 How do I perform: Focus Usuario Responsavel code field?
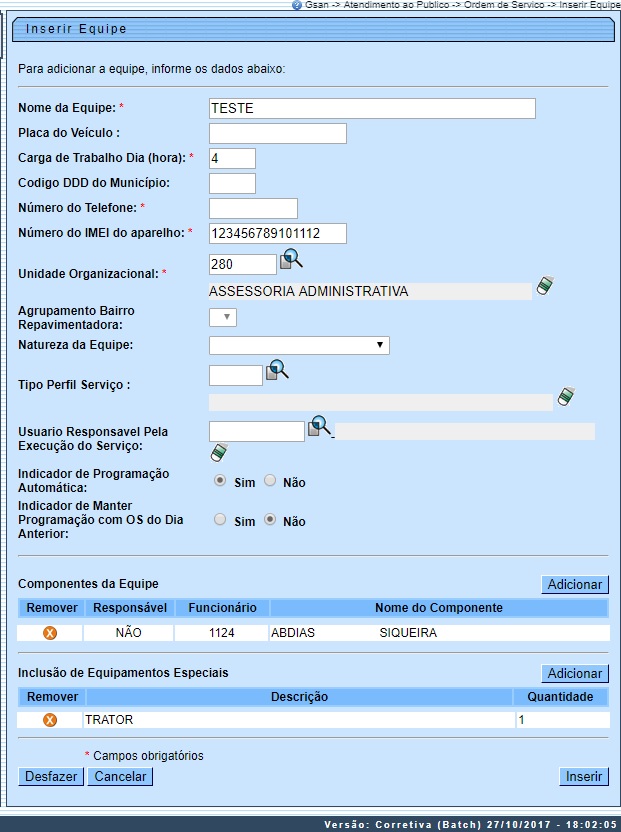coord(257,431)
